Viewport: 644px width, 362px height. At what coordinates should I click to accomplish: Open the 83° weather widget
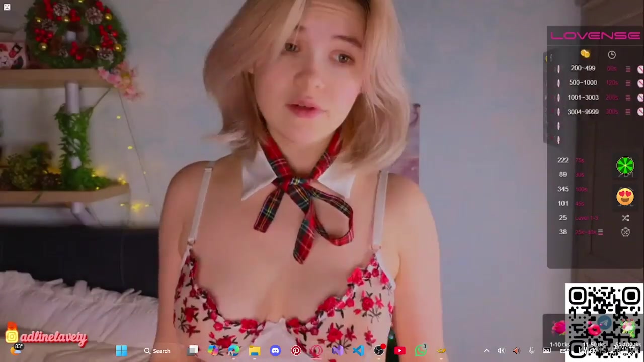(16, 349)
